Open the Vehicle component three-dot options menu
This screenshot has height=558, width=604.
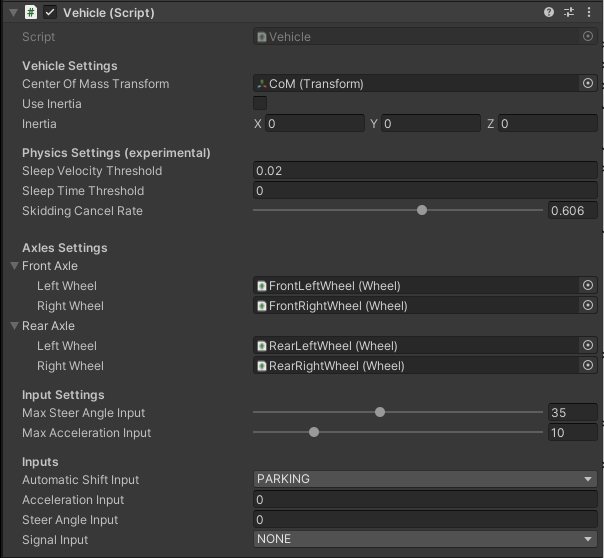[x=588, y=13]
